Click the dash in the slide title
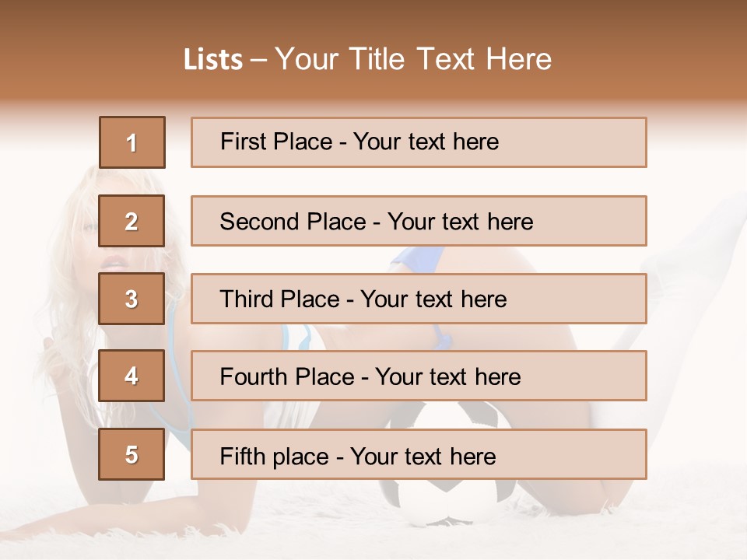747x560 pixels. [258, 60]
